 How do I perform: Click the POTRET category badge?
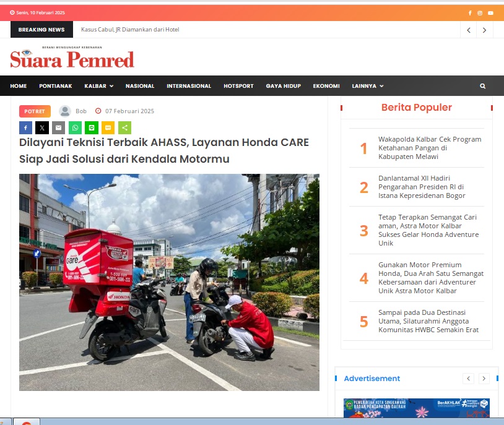click(35, 111)
